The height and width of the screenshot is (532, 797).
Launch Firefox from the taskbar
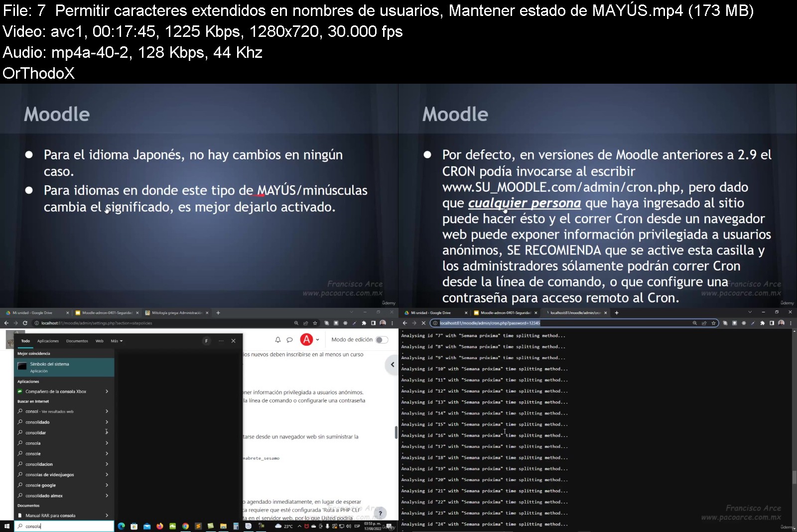click(x=159, y=526)
